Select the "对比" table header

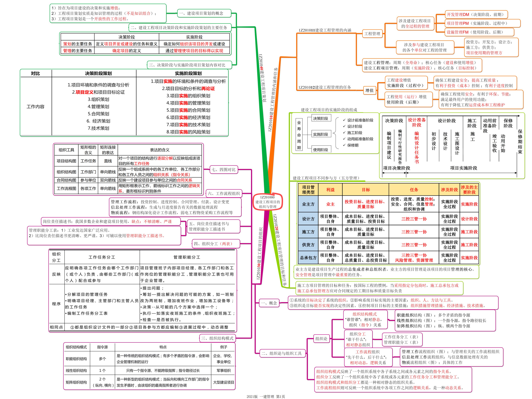click(35, 73)
